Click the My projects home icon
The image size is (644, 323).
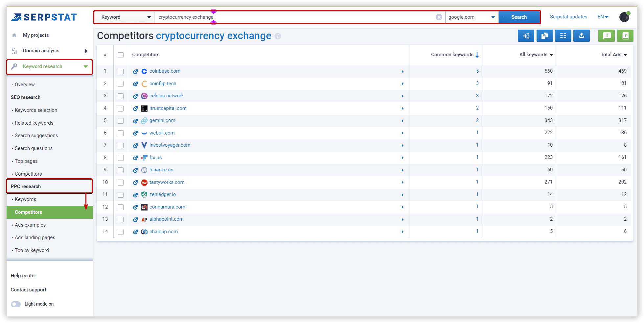(x=14, y=35)
